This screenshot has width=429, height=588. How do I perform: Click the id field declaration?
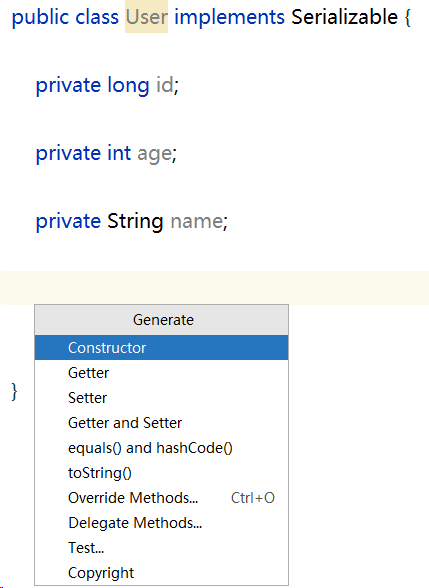click(107, 85)
